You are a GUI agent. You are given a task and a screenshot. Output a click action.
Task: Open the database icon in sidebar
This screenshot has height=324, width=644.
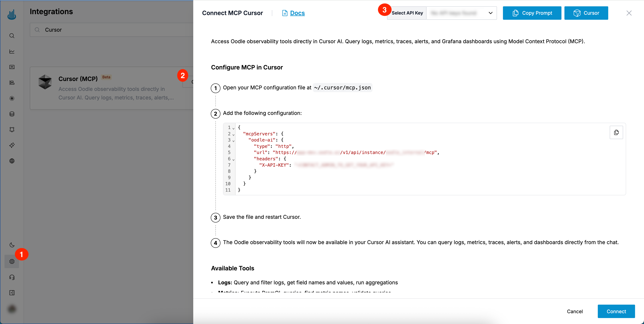(12, 114)
